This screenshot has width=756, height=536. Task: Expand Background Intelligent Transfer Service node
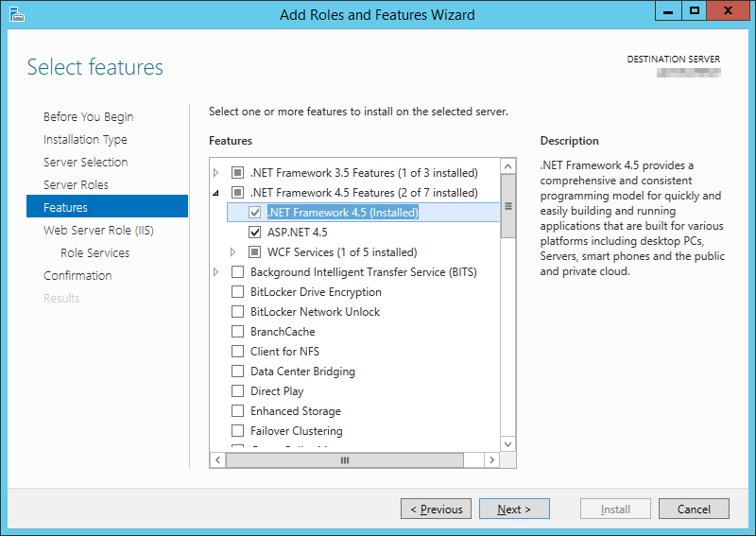click(216, 272)
